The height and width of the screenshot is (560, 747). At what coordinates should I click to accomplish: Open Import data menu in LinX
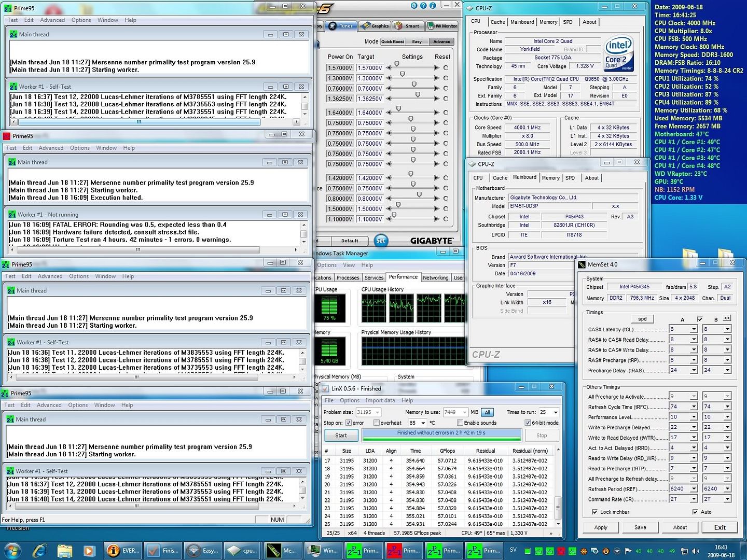(380, 400)
